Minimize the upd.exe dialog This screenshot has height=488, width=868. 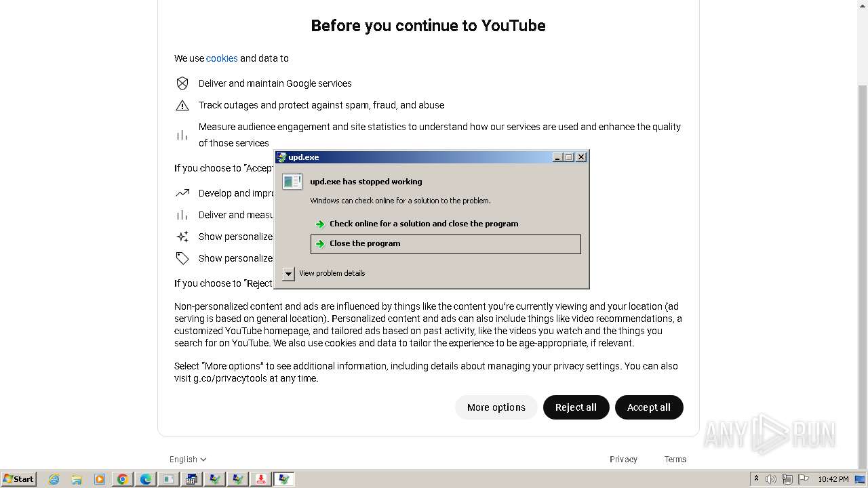[557, 157]
